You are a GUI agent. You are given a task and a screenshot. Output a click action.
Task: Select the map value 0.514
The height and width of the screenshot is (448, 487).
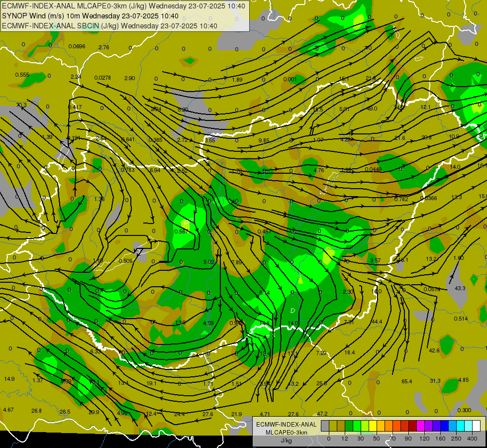461,319
